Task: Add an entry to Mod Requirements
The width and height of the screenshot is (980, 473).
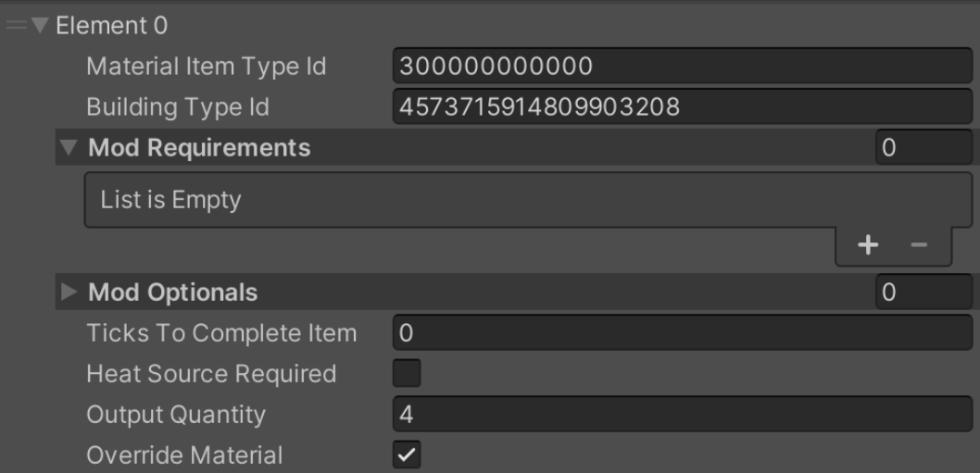Action: coord(868,245)
